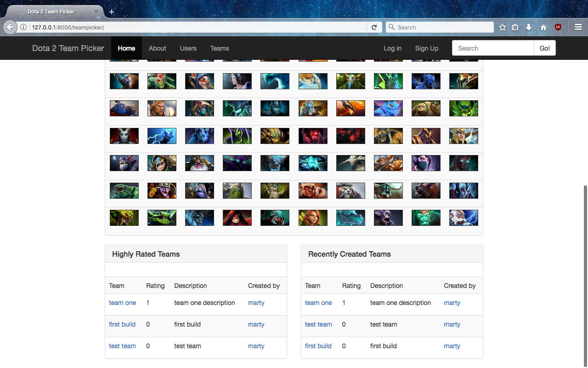Open the browser downloads arrow
588x368 pixels.
click(529, 27)
